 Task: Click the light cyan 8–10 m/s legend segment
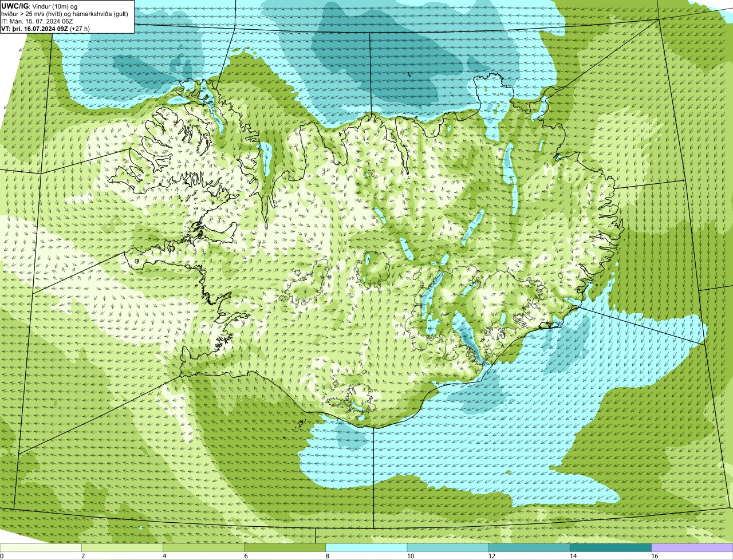(367, 548)
